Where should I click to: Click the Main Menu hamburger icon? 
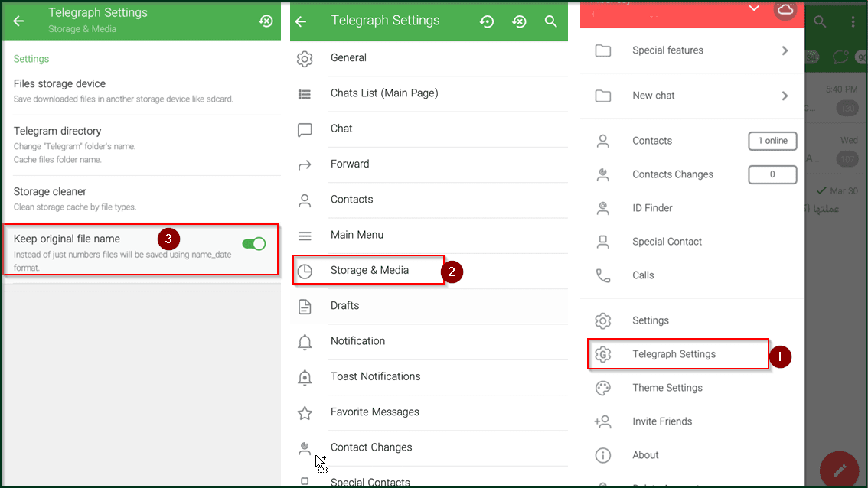point(305,236)
